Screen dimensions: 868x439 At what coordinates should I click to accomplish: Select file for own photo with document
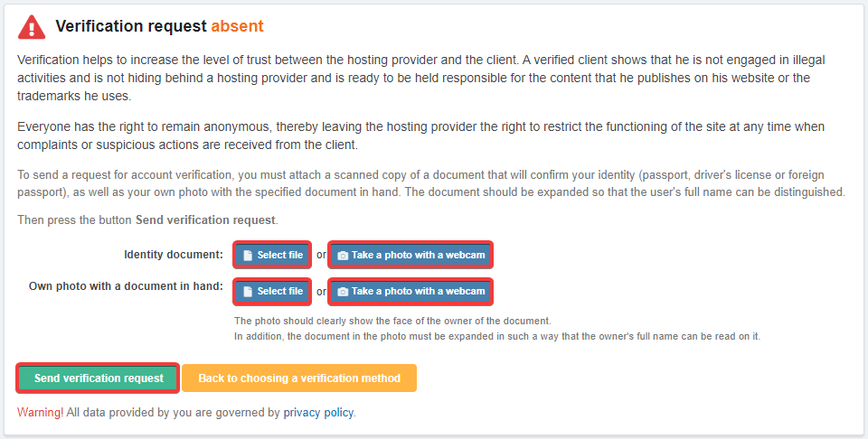coord(273,292)
